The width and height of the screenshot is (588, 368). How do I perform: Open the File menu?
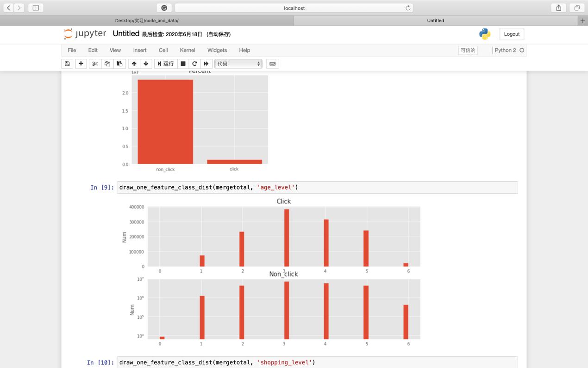72,50
